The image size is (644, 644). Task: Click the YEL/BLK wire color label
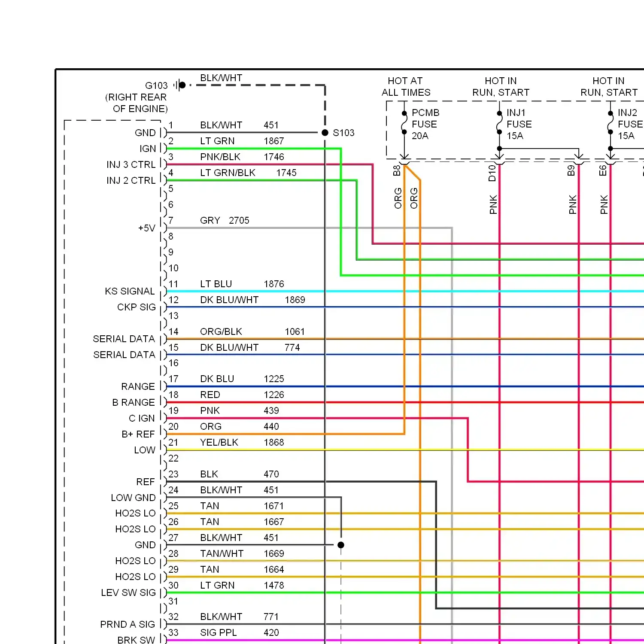[219, 442]
